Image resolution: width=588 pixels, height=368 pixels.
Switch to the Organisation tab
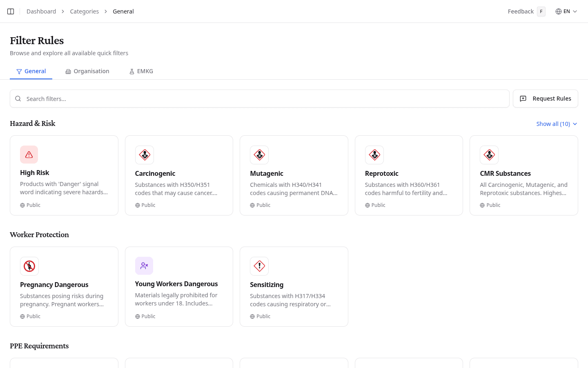click(87, 71)
